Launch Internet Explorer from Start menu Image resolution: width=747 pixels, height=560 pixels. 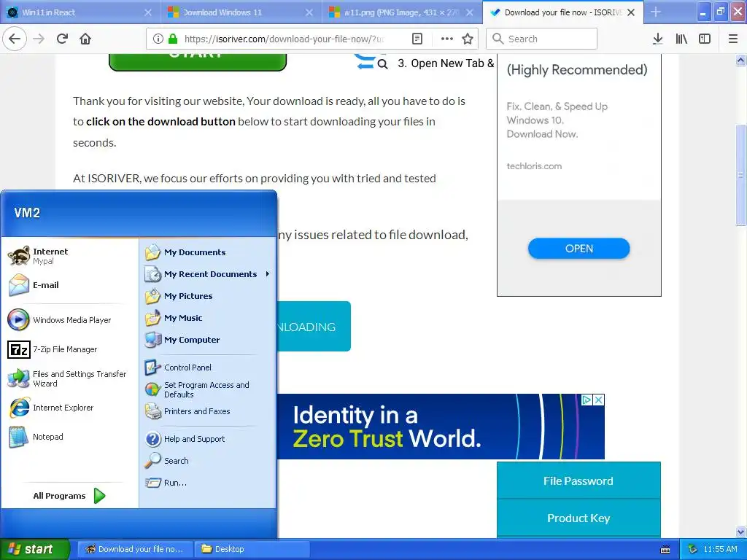(70, 408)
